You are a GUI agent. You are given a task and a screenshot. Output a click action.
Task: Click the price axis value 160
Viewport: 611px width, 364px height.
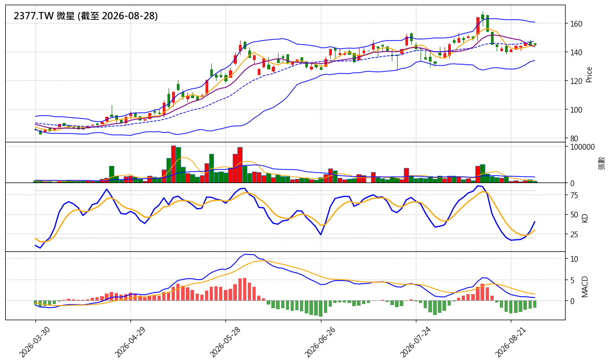pyautogui.click(x=576, y=24)
